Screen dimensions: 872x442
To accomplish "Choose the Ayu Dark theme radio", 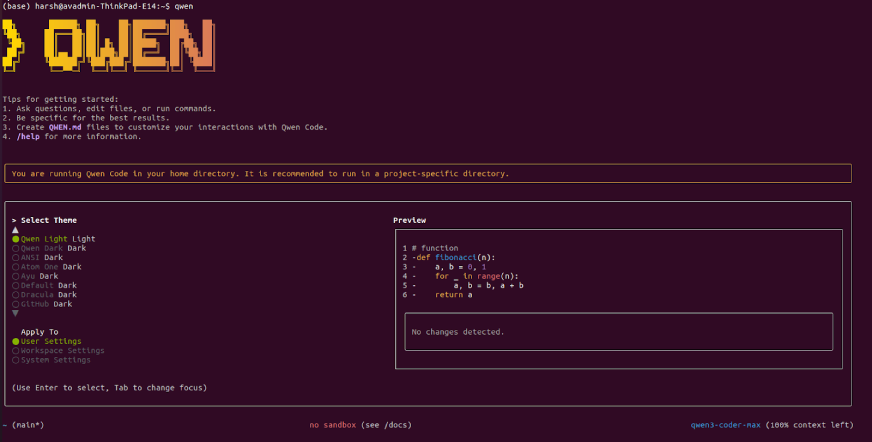I will coord(36,276).
